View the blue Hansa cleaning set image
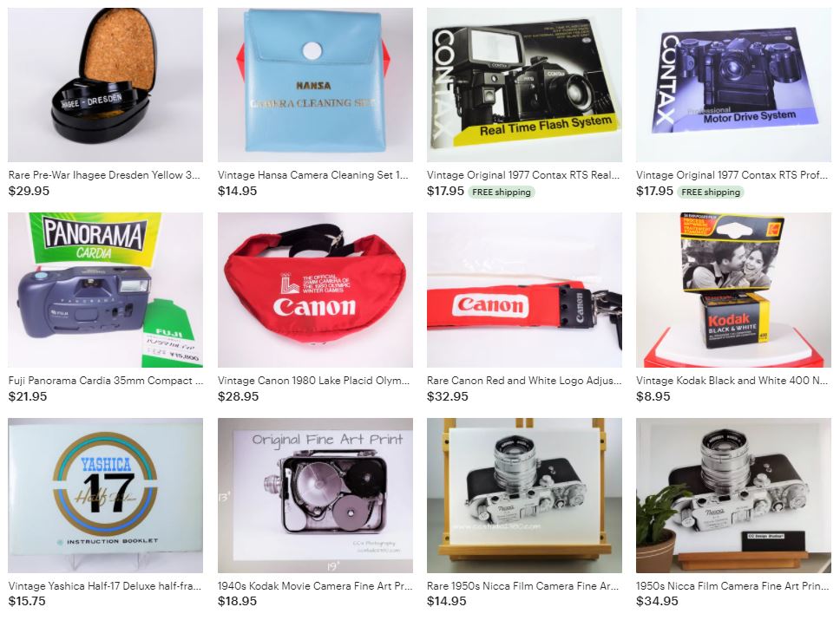This screenshot has height=620, width=840. coord(315,85)
